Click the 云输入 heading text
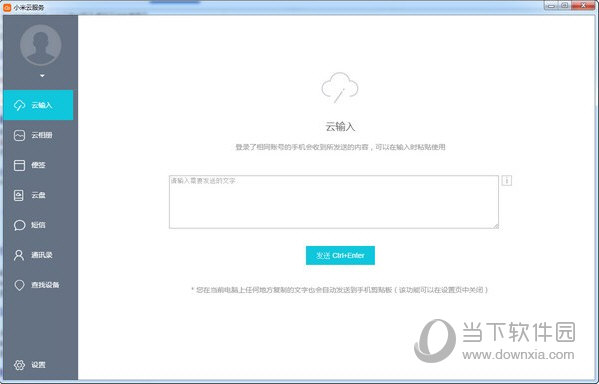Image resolution: width=599 pixels, height=384 pixels. pyautogui.click(x=340, y=126)
